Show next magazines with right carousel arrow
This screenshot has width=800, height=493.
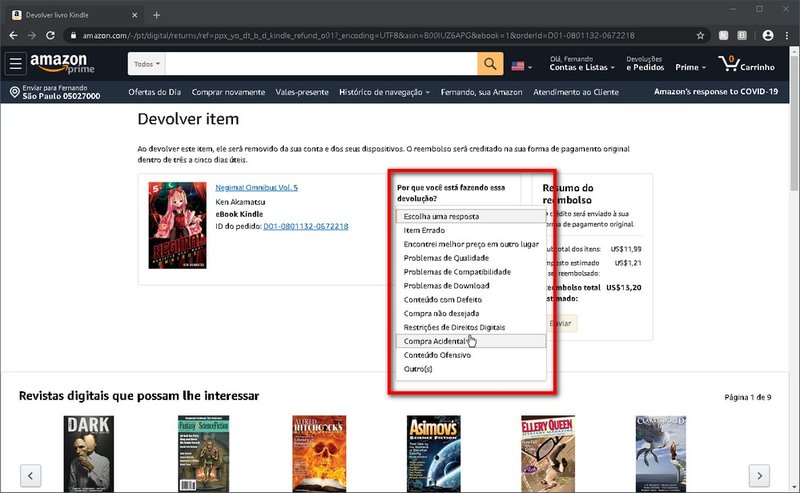pyautogui.click(x=759, y=475)
